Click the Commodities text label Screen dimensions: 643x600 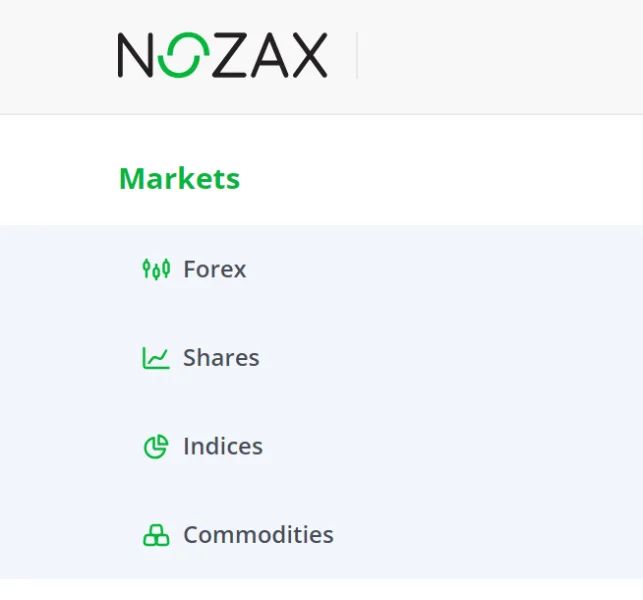258,535
